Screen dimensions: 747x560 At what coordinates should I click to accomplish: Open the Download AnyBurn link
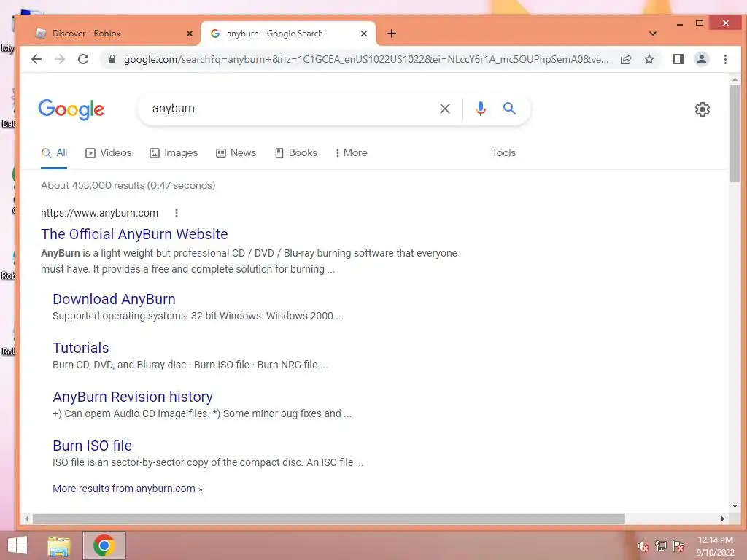point(114,299)
